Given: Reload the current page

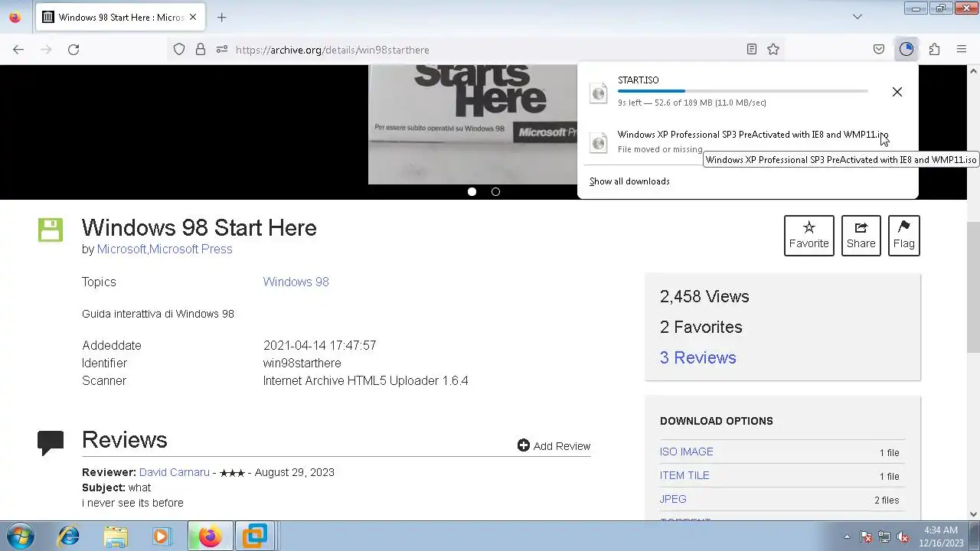Looking at the screenshot, I should pyautogui.click(x=73, y=49).
